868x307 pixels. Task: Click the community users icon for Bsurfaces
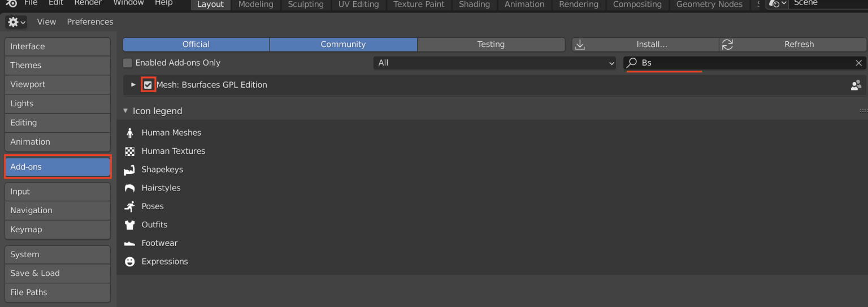click(x=856, y=85)
